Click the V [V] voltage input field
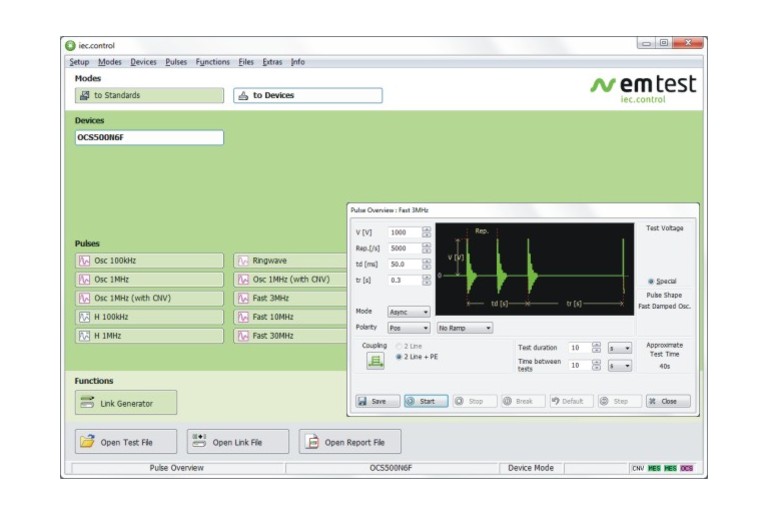The width and height of the screenshot is (768, 515). [x=404, y=233]
